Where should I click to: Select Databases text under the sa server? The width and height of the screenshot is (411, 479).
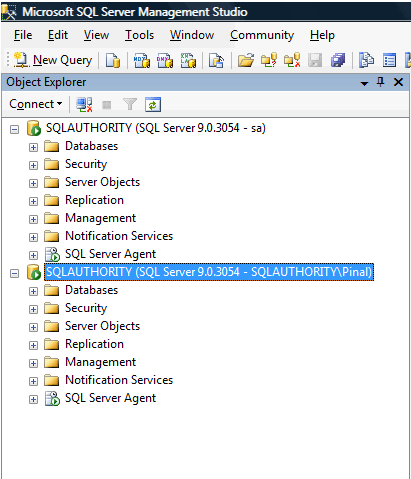coord(92,146)
